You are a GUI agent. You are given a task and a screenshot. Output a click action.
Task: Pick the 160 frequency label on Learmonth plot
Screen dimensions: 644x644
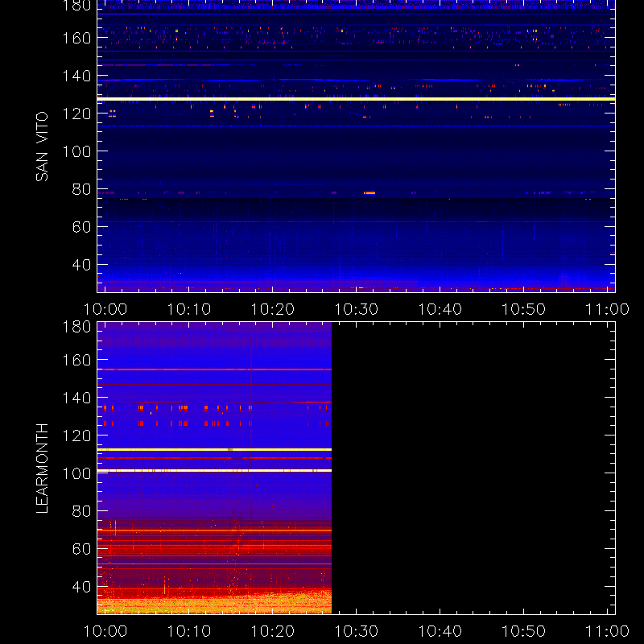point(76,360)
